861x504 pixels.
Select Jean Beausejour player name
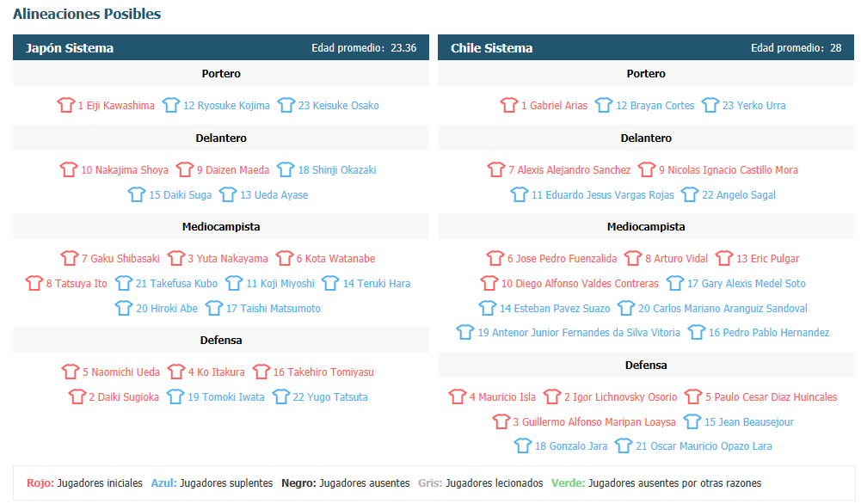(x=749, y=422)
